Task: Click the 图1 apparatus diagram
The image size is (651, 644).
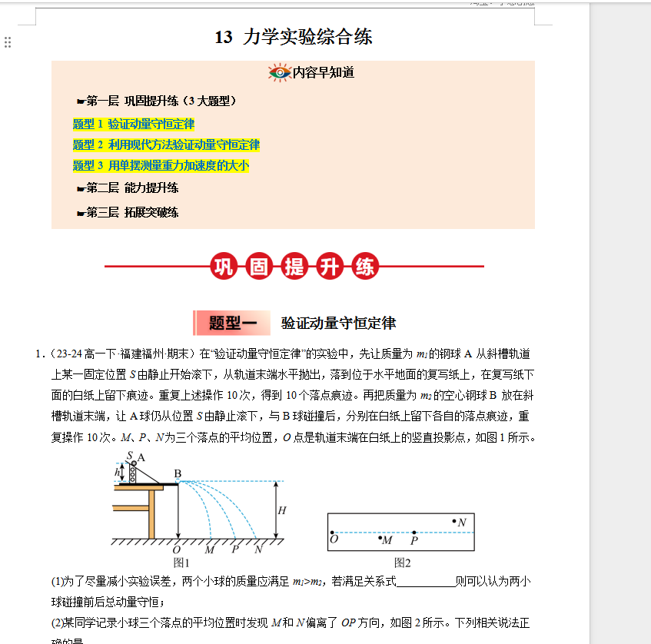Action: tap(200, 503)
